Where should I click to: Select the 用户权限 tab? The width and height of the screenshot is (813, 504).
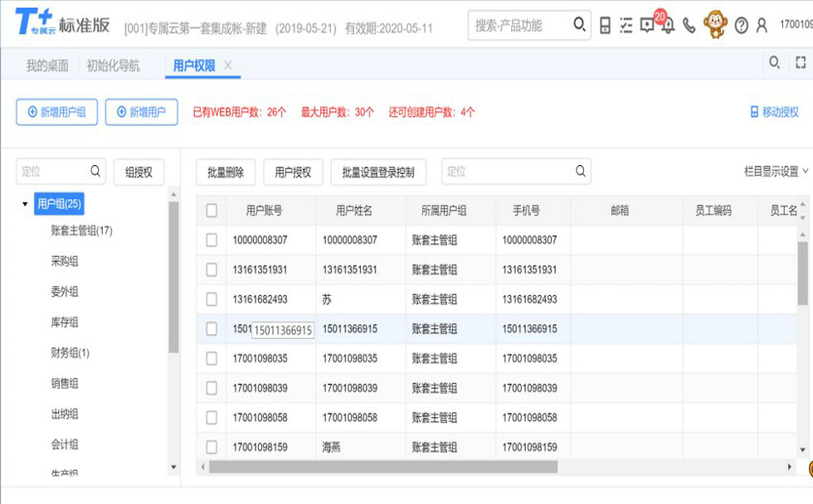pyautogui.click(x=194, y=65)
